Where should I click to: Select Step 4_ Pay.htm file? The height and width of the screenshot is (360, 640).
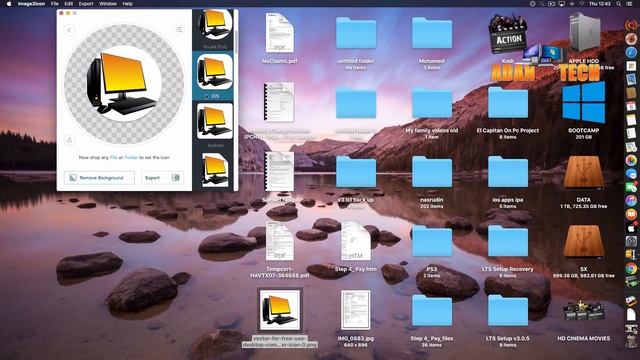(356, 241)
